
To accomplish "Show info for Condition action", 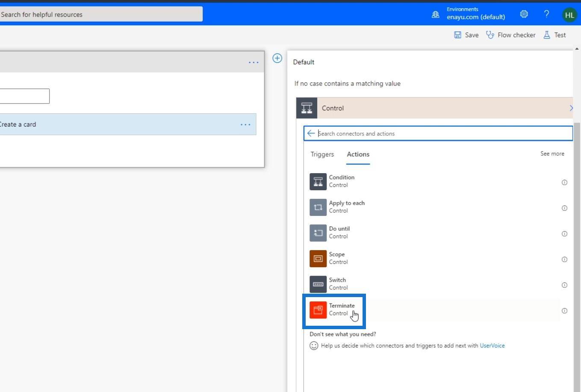I will (x=564, y=183).
